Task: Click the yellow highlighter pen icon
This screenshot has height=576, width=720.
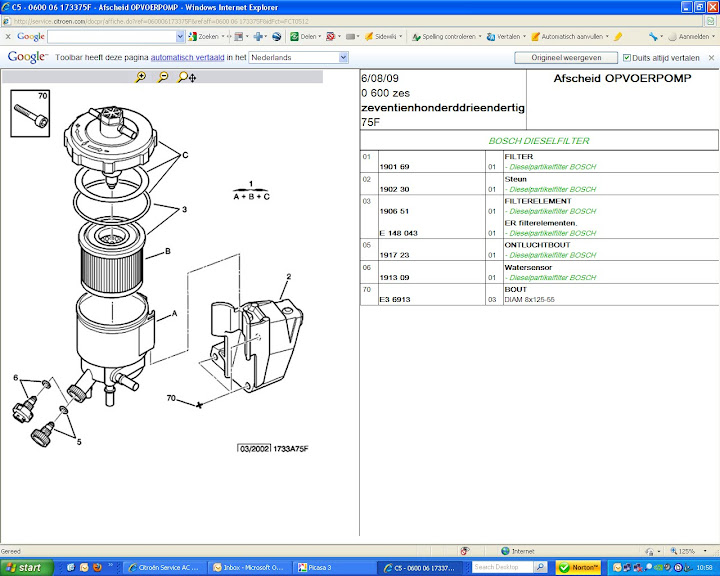Action: pos(618,36)
